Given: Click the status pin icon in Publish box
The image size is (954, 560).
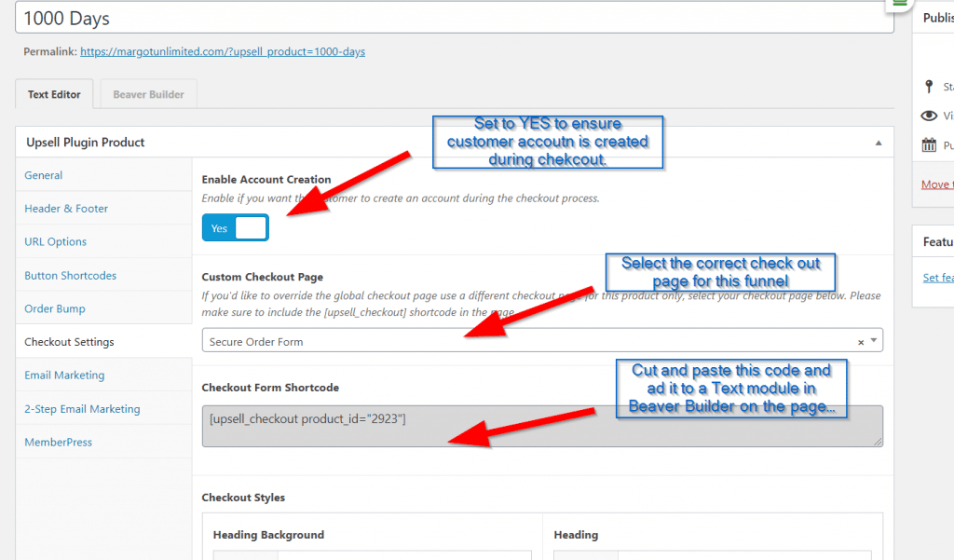Looking at the screenshot, I should coord(929,87).
